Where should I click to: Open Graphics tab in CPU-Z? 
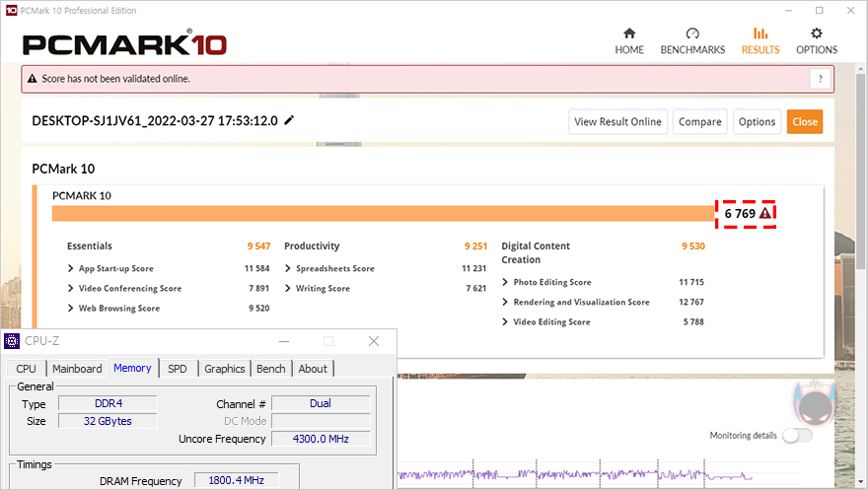pos(224,369)
